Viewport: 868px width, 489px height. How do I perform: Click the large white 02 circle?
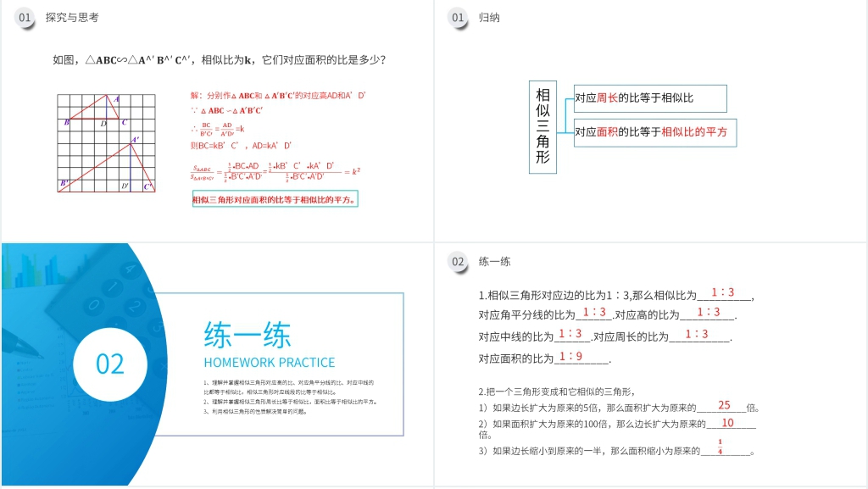(x=110, y=364)
